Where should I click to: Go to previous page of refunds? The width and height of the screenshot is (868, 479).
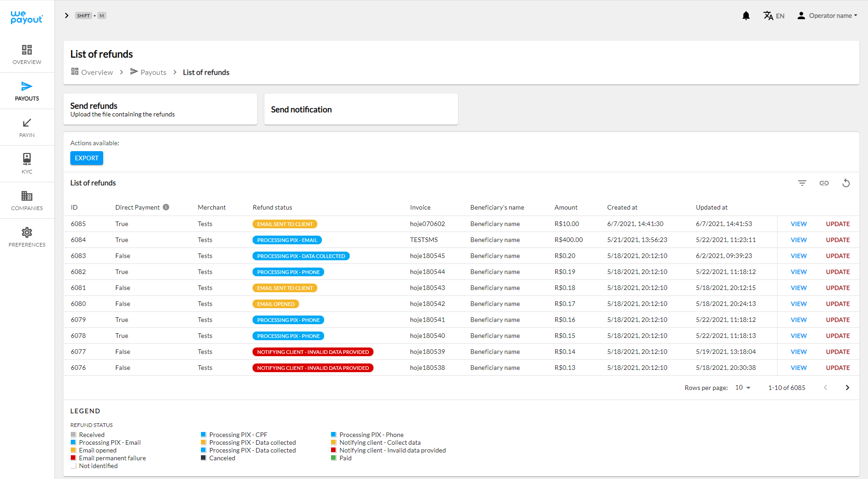coord(826,387)
